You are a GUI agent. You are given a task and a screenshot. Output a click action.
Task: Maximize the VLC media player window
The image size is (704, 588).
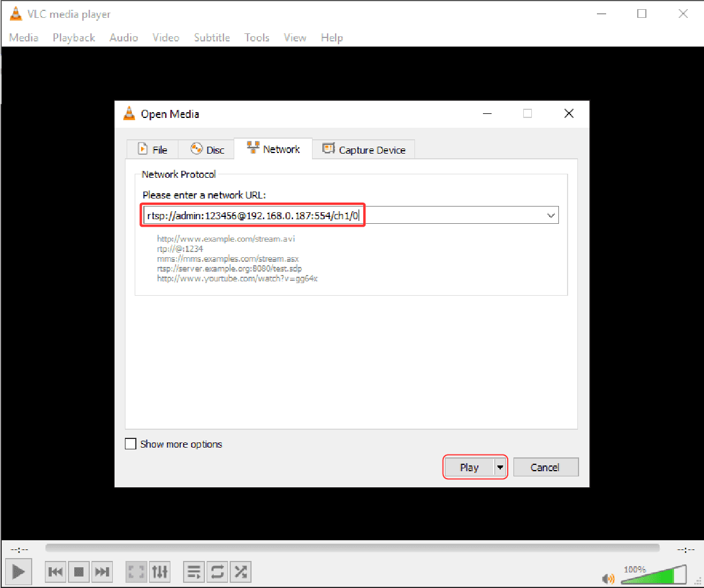click(642, 14)
